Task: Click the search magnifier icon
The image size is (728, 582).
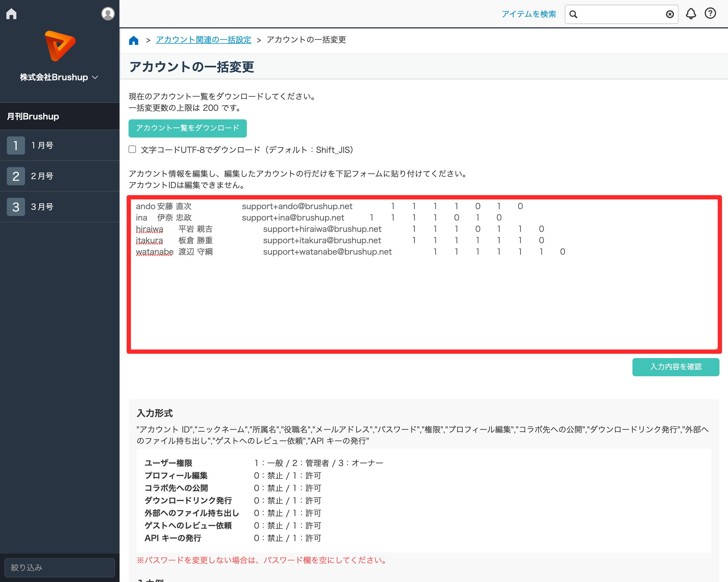Action: click(573, 14)
